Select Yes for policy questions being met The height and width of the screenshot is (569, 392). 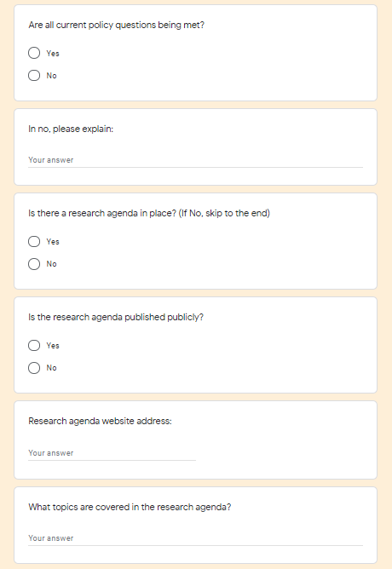click(x=34, y=53)
